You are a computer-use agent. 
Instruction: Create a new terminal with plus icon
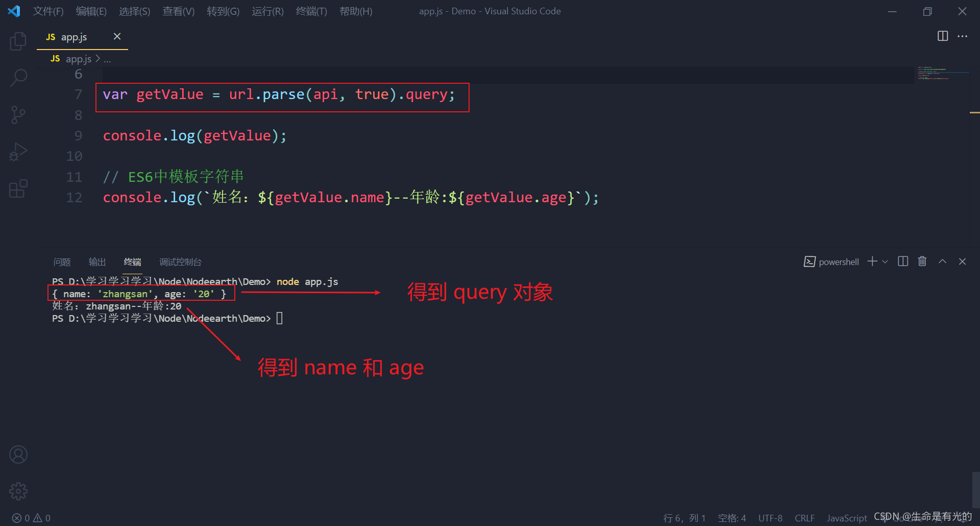(x=872, y=261)
